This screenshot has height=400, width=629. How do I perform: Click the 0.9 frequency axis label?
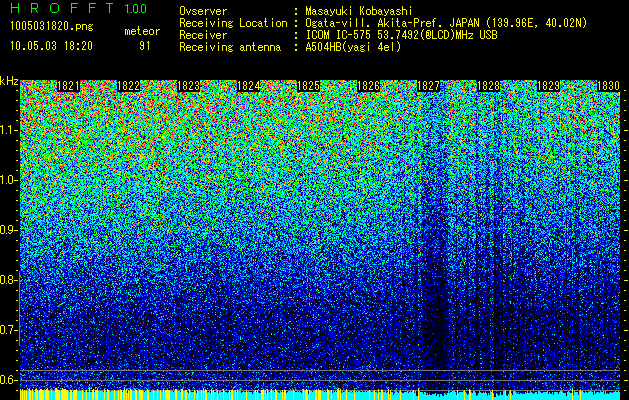(8, 230)
